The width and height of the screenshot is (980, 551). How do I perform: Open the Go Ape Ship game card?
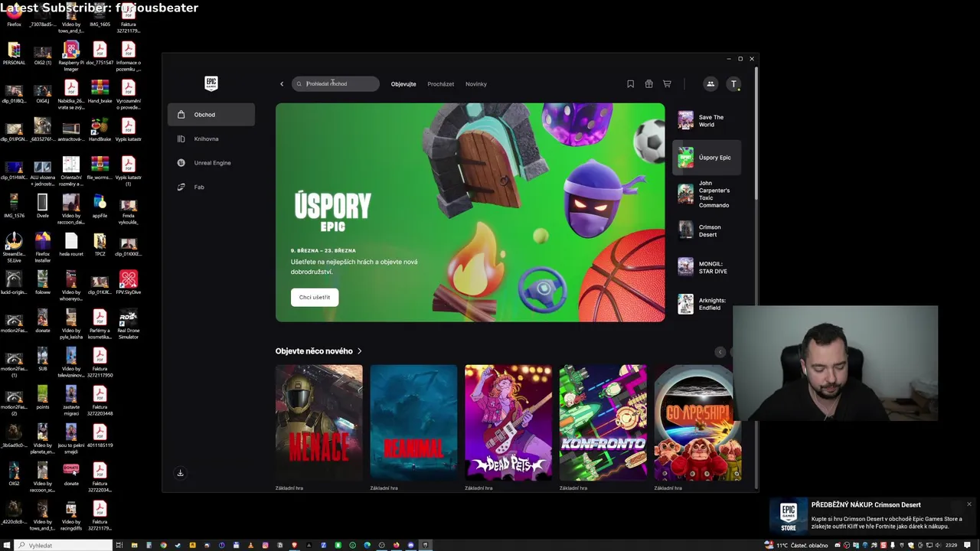click(697, 422)
